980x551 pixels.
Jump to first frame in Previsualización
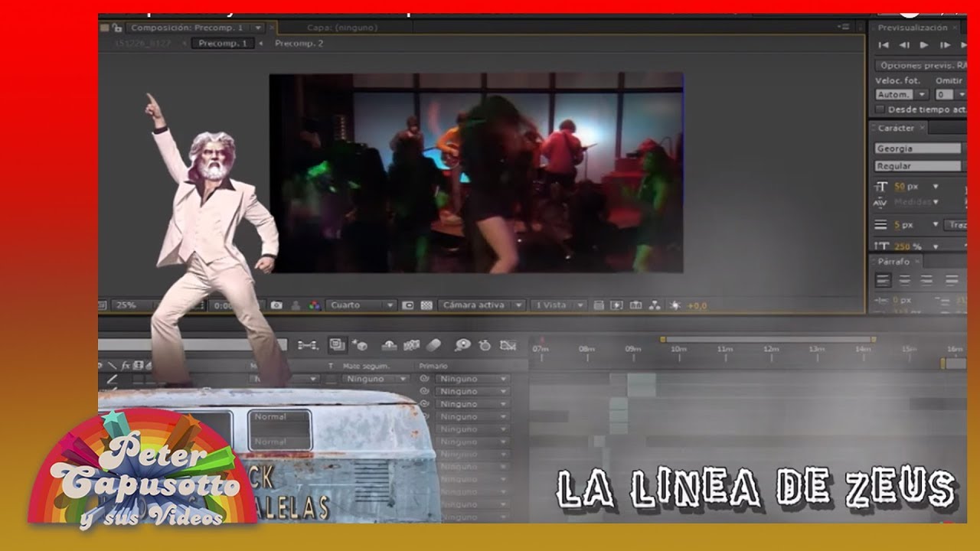884,45
